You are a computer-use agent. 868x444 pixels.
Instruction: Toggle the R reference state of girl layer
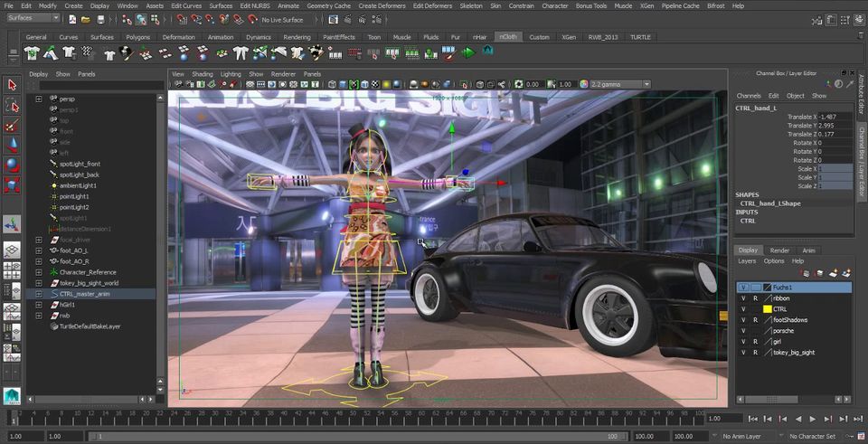755,342
